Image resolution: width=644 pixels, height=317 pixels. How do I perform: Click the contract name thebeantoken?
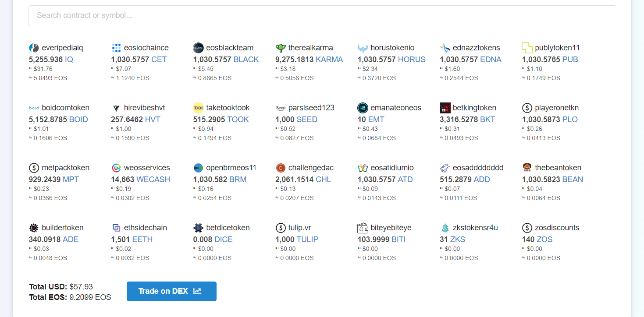pos(558,168)
